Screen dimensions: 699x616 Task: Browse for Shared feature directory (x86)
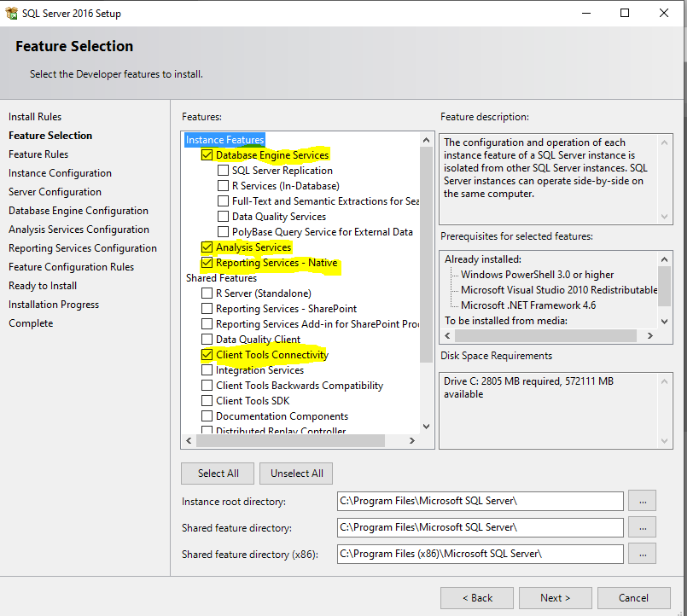pos(642,553)
